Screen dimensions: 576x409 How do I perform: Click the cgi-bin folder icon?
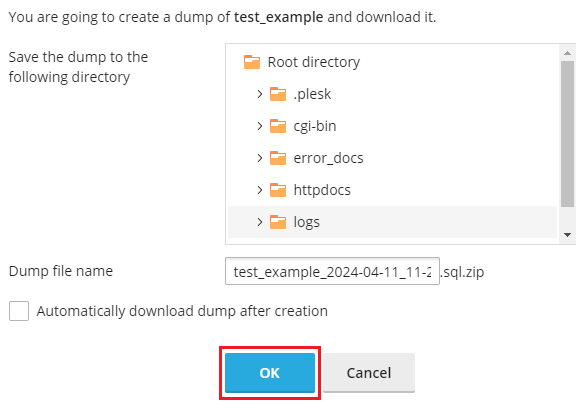(278, 126)
